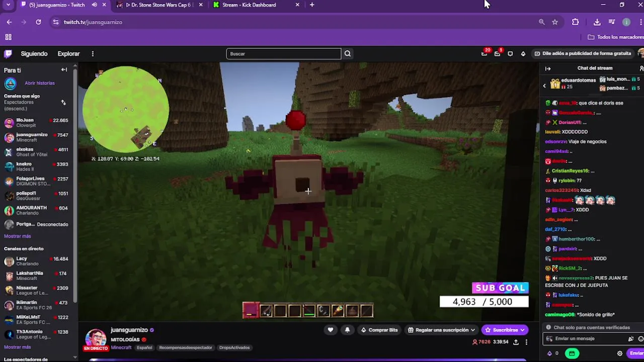
Task: Open elxokas channel in sidebar
Action: point(36,152)
